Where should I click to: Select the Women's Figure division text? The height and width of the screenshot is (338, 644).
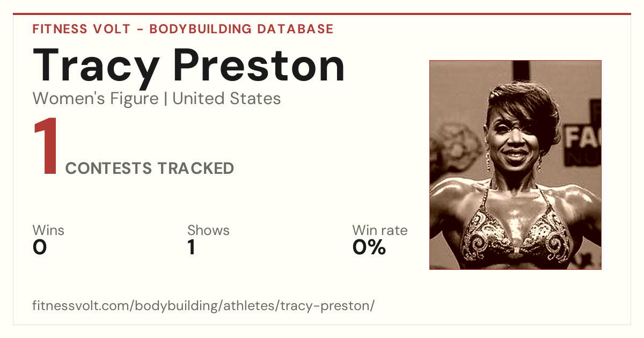click(x=96, y=99)
